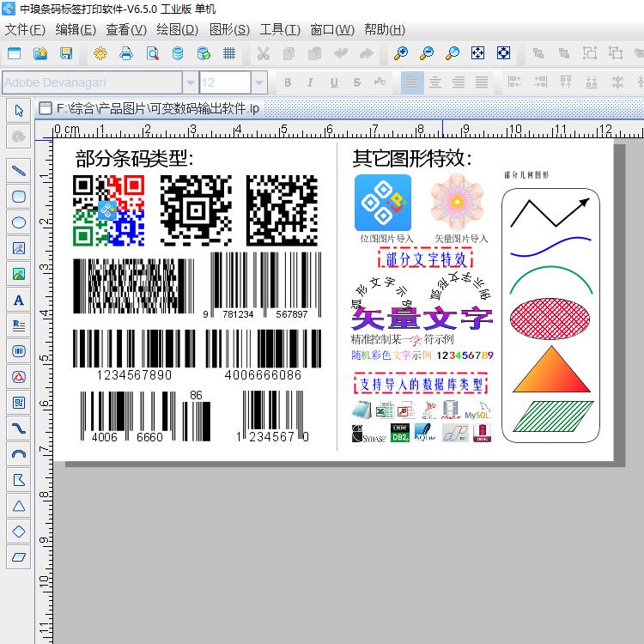Set center text alignment

435,82
